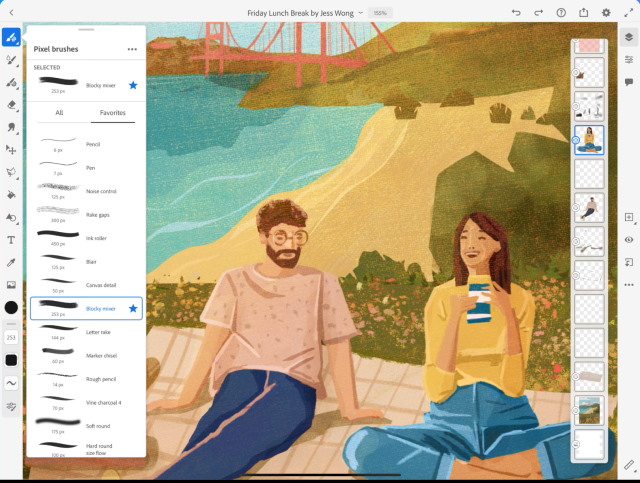Select the Transform move tool
The height and width of the screenshot is (483, 640).
(x=11, y=150)
